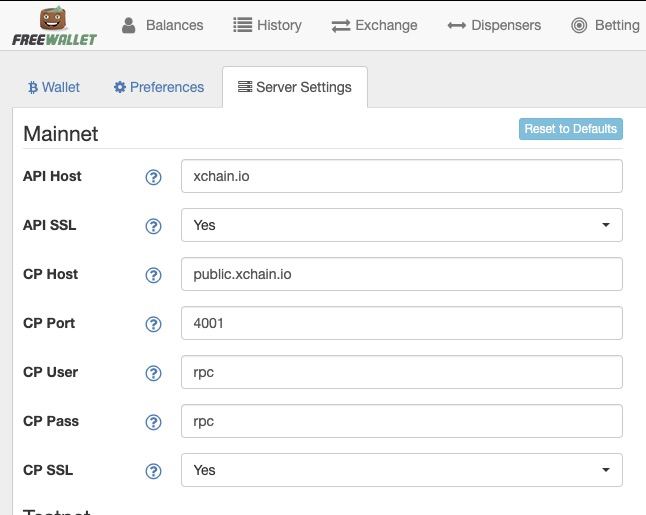The width and height of the screenshot is (646, 515).
Task: Click the help icon beside API SSL
Action: click(x=153, y=226)
